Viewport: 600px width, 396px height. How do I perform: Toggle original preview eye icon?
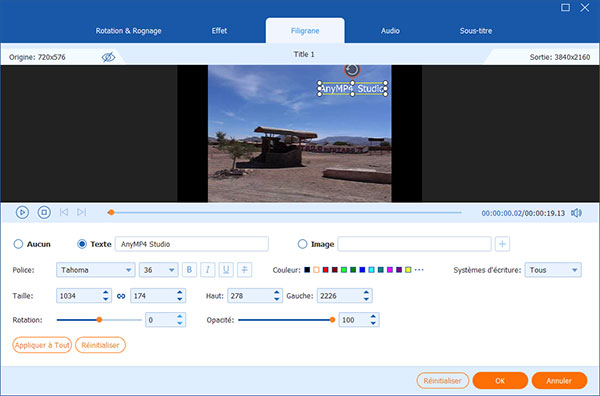point(108,57)
